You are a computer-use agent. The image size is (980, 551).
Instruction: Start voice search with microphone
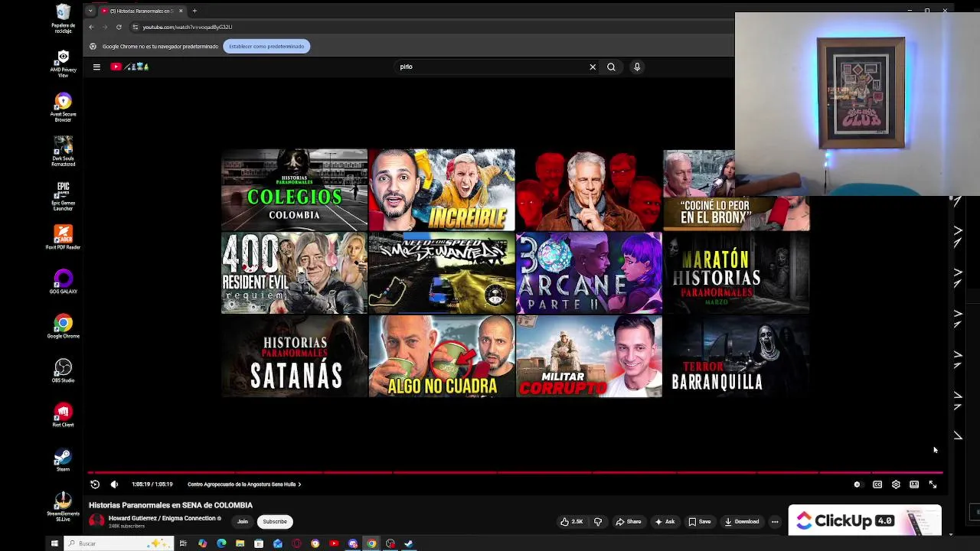[636, 67]
